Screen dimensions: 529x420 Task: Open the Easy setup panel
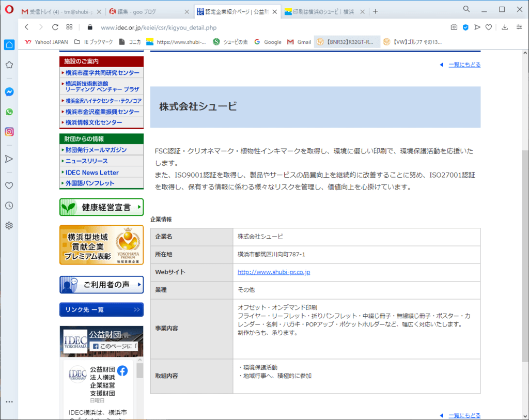pyautogui.click(x=519, y=27)
